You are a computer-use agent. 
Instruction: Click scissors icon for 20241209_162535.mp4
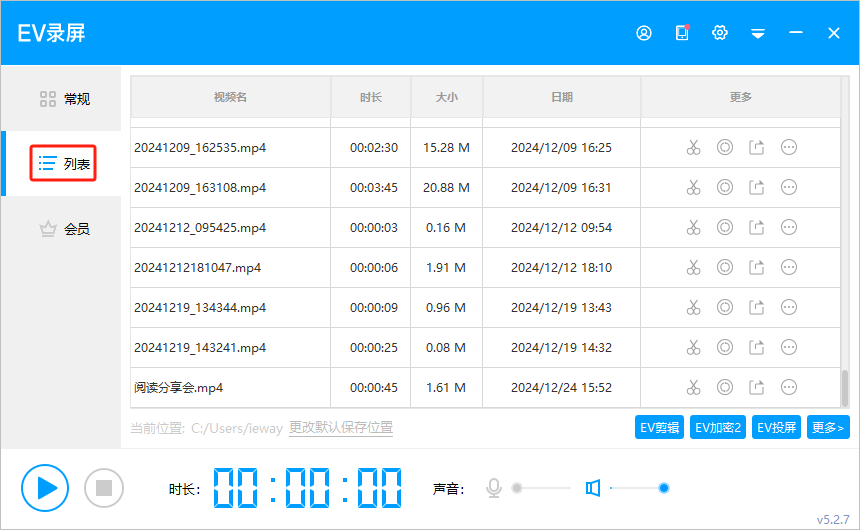pos(693,148)
